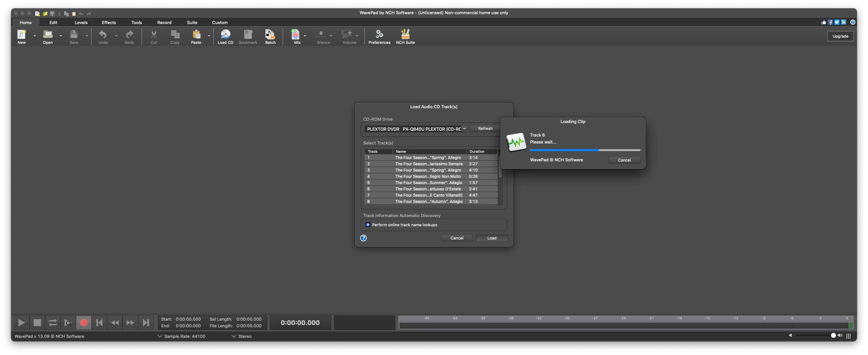Click the Play transport button
The height and width of the screenshot is (355, 868).
[21, 322]
